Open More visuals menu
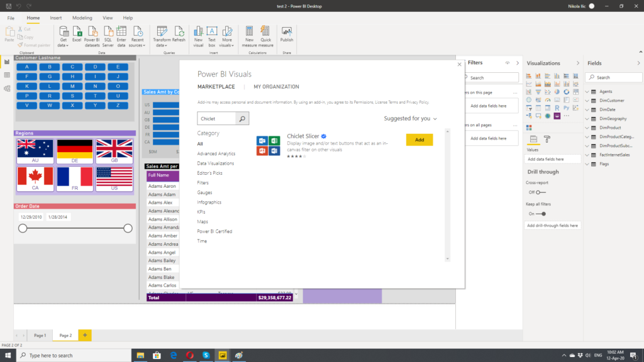 pos(226,36)
